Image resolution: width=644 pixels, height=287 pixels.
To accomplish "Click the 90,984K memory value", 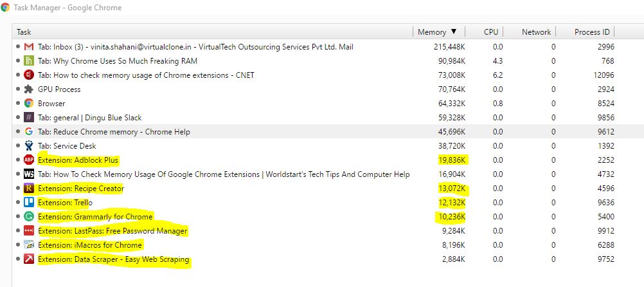I will click(452, 61).
